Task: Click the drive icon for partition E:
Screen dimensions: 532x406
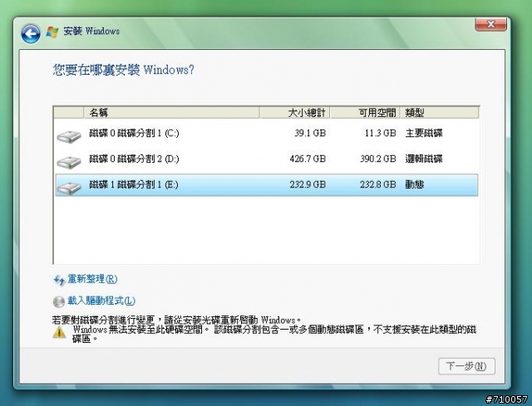Action: pyautogui.click(x=69, y=188)
